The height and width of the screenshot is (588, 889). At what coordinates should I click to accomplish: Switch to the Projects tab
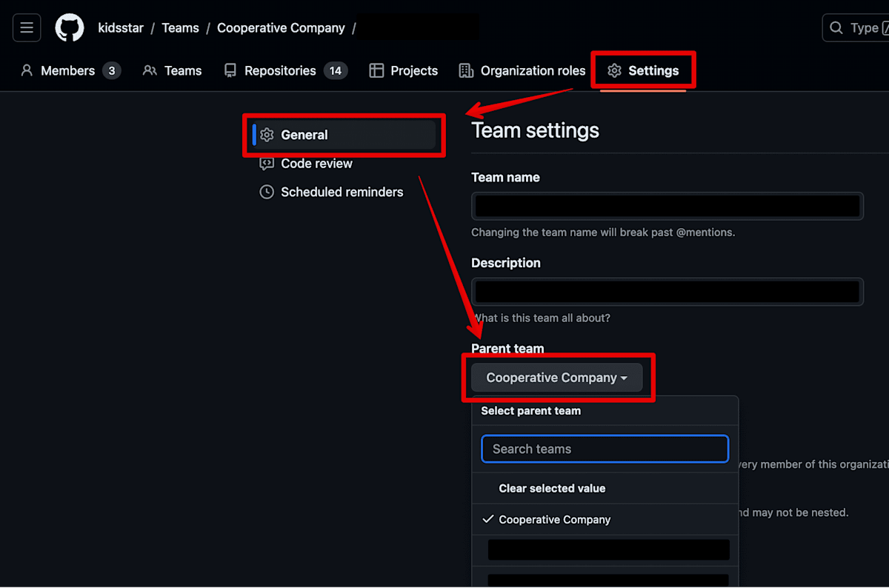tap(404, 71)
